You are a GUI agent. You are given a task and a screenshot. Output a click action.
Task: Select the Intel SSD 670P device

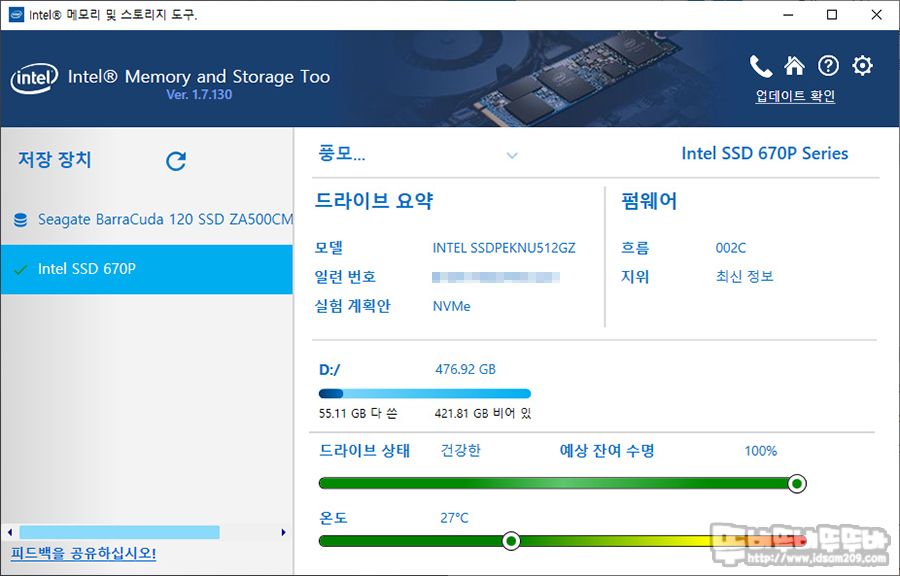click(147, 269)
